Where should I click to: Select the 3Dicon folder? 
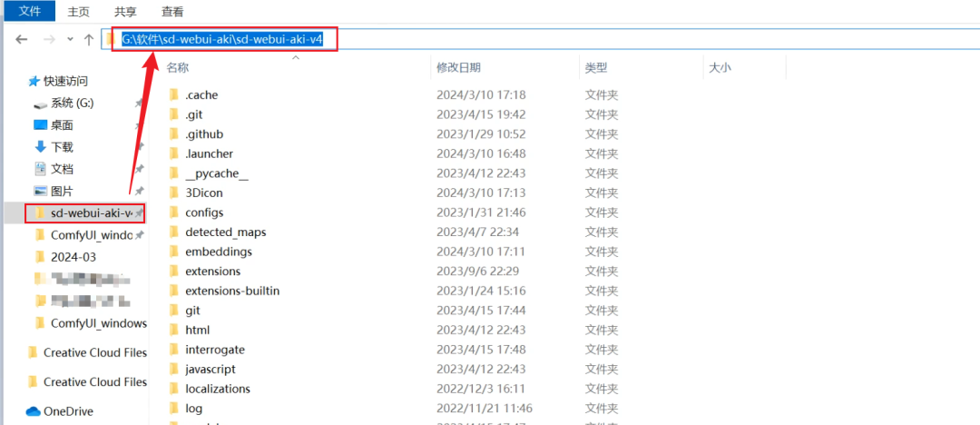pos(204,193)
